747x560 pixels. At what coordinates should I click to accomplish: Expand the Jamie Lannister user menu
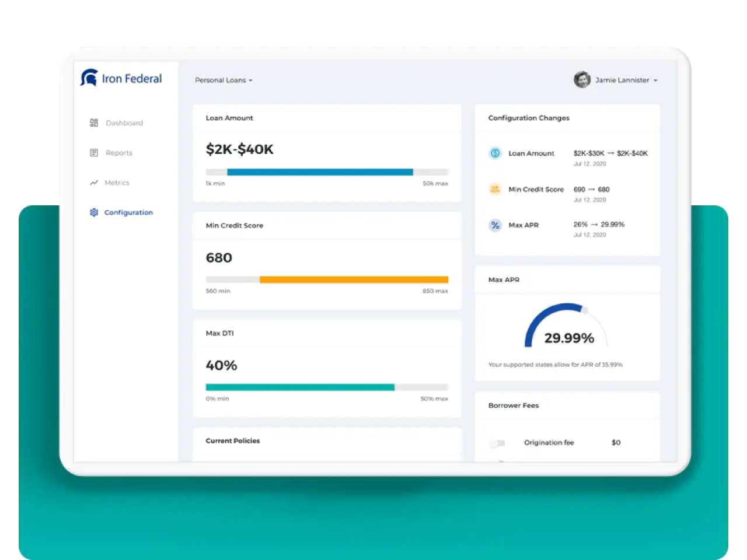click(x=626, y=80)
